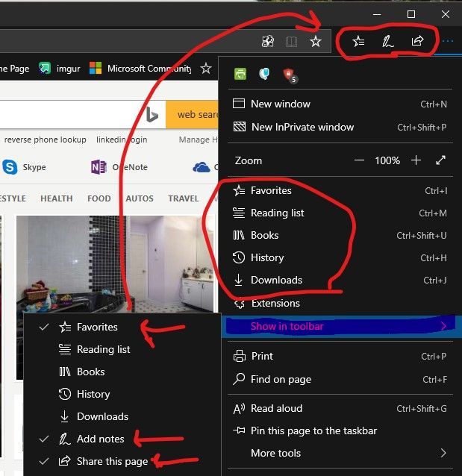Screen dimensions: 462x476
Task: Expand Show in toolbar submenu
Action: [x=340, y=326]
